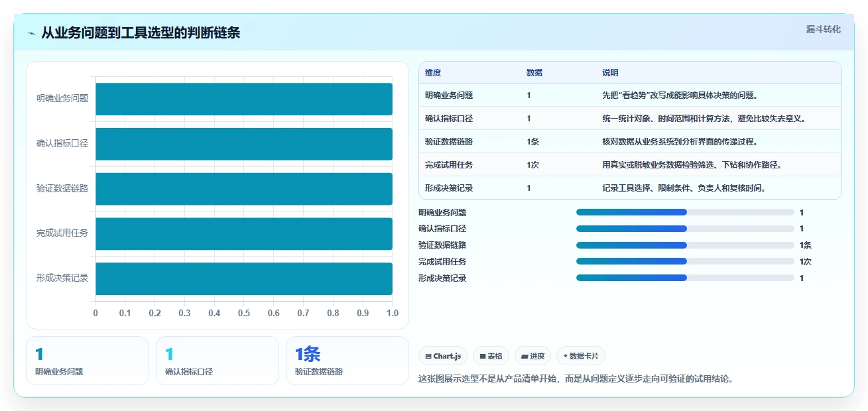
Task: Click the 明确业务问题 progress list label
Action: (x=442, y=213)
